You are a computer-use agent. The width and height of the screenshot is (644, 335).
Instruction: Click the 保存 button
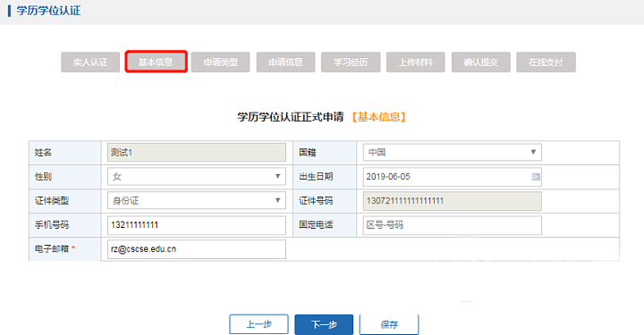389,324
